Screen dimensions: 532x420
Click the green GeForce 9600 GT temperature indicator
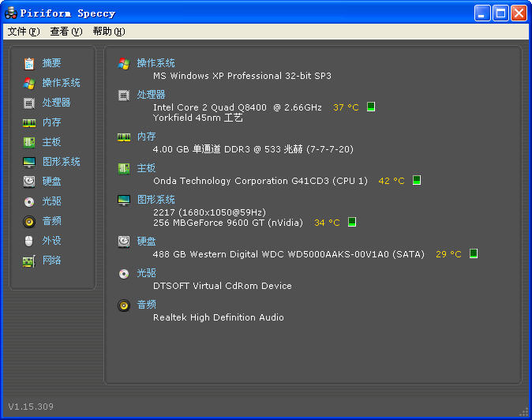tap(352, 222)
